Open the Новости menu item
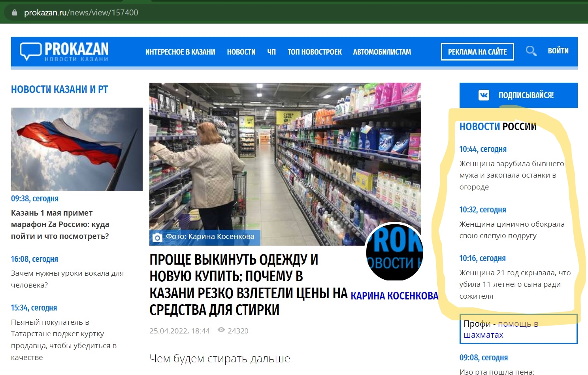 pyautogui.click(x=241, y=52)
